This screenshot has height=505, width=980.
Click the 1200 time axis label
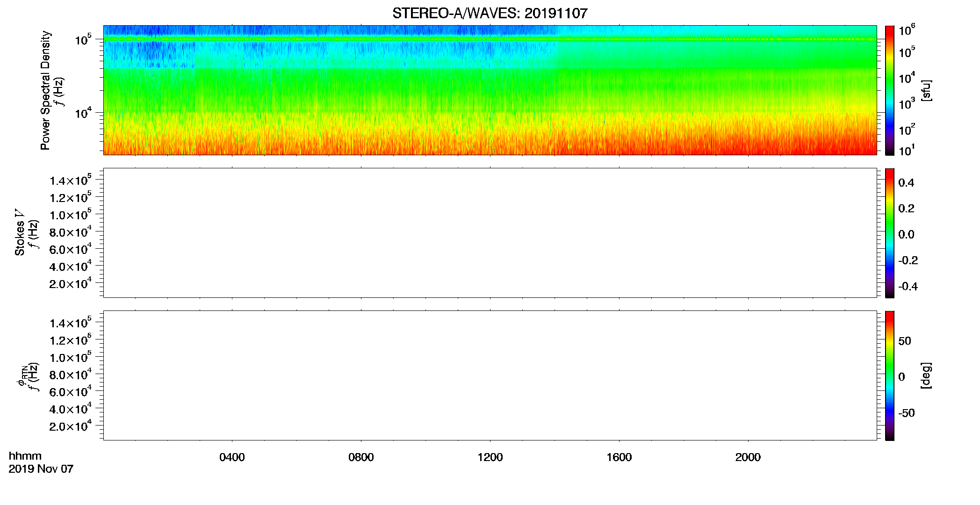click(x=490, y=457)
